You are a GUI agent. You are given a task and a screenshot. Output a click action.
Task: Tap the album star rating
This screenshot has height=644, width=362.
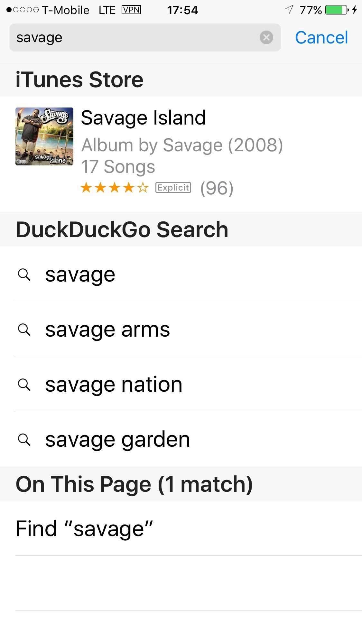[115, 188]
